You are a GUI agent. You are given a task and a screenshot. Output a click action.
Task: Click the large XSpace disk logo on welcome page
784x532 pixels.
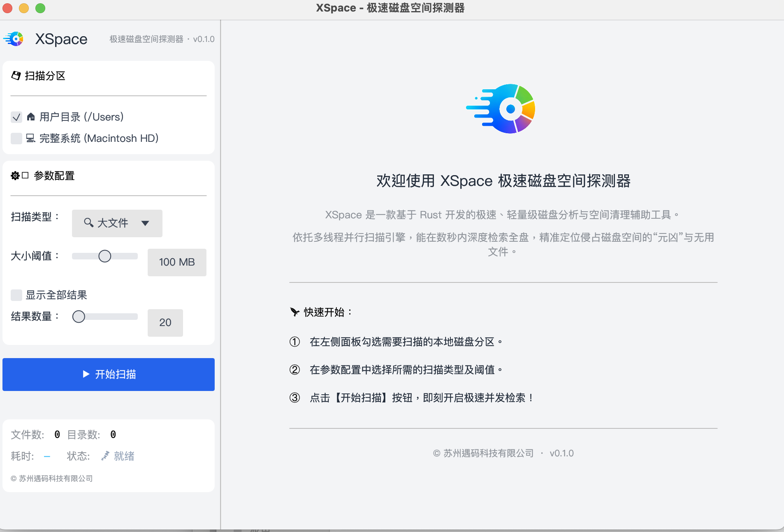coord(501,109)
